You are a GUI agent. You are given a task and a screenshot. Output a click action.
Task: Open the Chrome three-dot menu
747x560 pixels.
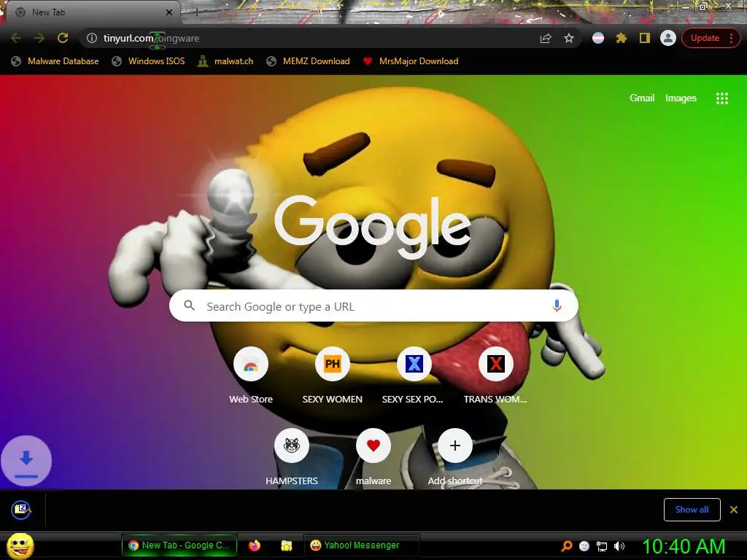(731, 38)
